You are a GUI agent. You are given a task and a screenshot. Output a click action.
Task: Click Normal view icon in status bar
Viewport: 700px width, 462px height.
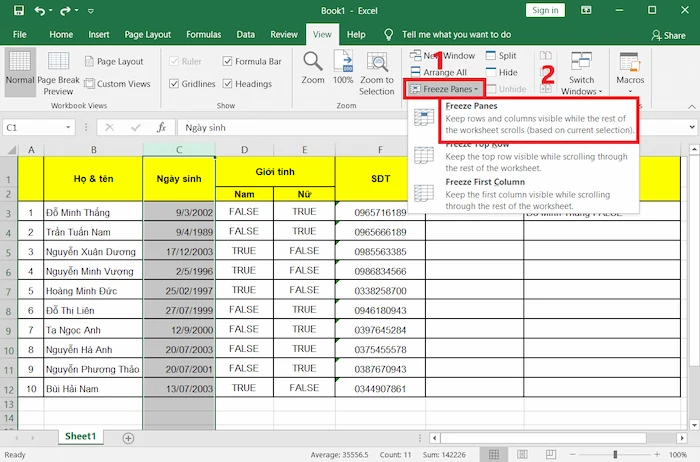[x=494, y=454]
